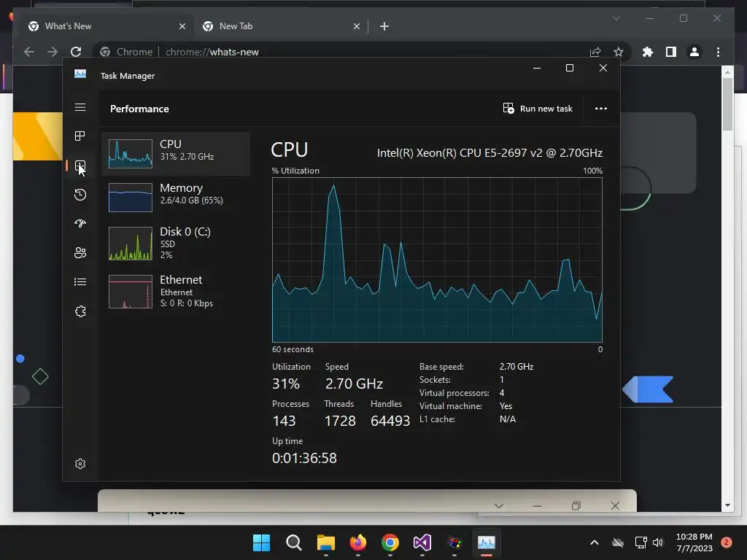
Task: Open Chrome profile avatar icon
Action: [x=694, y=52]
